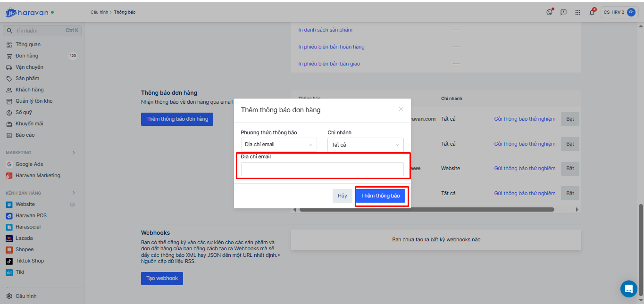
Task: Open the live chat bubble icon
Action: [x=628, y=288]
